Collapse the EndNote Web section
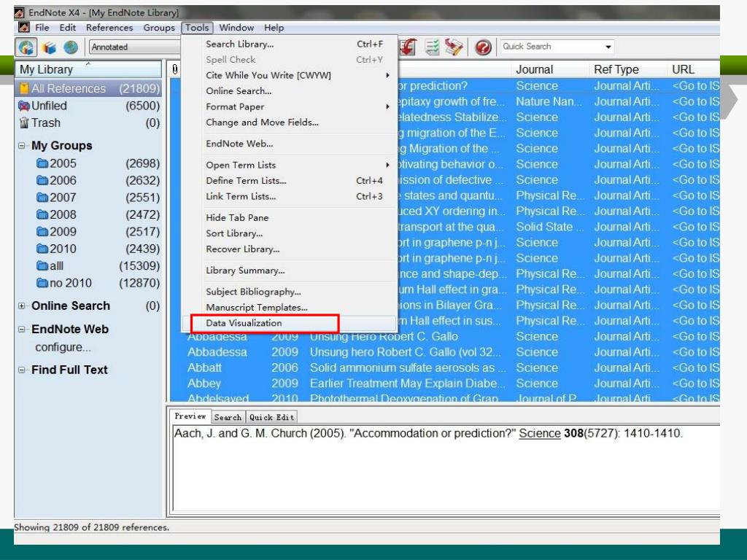The height and width of the screenshot is (560, 747). click(x=21, y=329)
